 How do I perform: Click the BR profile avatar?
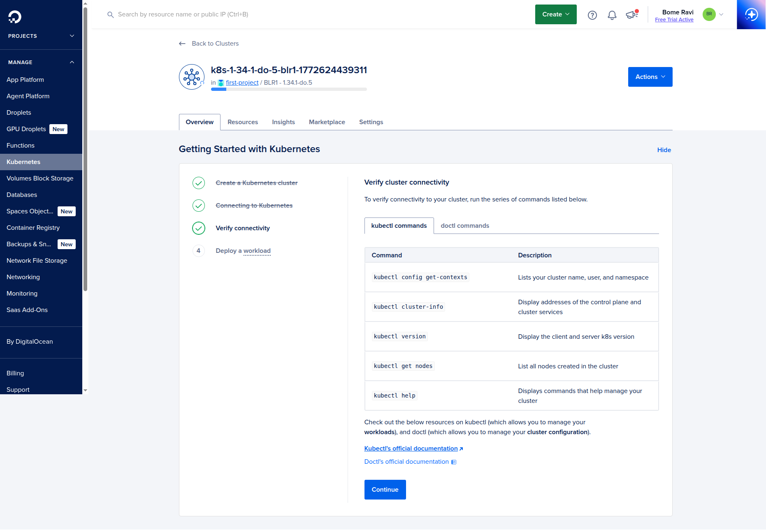(x=709, y=14)
